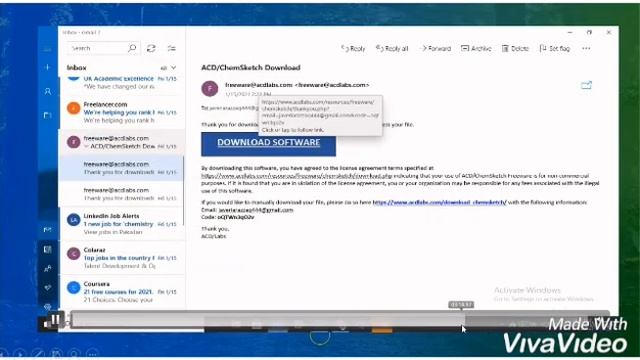Image resolution: width=640 pixels, height=360 pixels.
Task: Click the LinkedIn Job Alerts LA avatar
Action: point(73,220)
